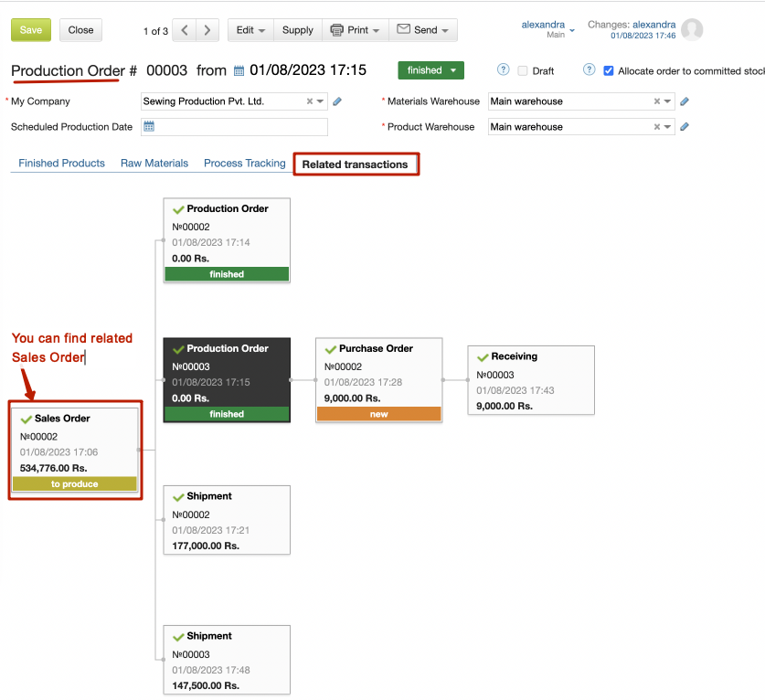
Task: Open the Print dropdown menu
Action: 356,30
